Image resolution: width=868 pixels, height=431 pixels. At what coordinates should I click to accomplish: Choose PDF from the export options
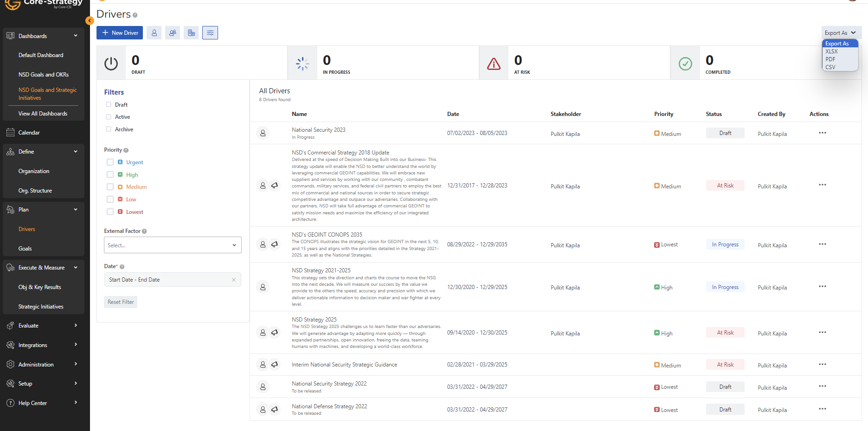[830, 59]
